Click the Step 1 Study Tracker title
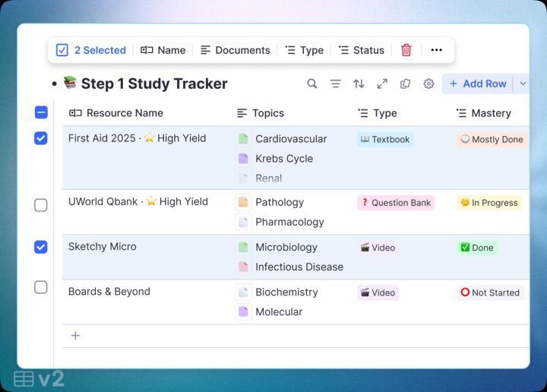The width and height of the screenshot is (547, 392). click(x=154, y=84)
